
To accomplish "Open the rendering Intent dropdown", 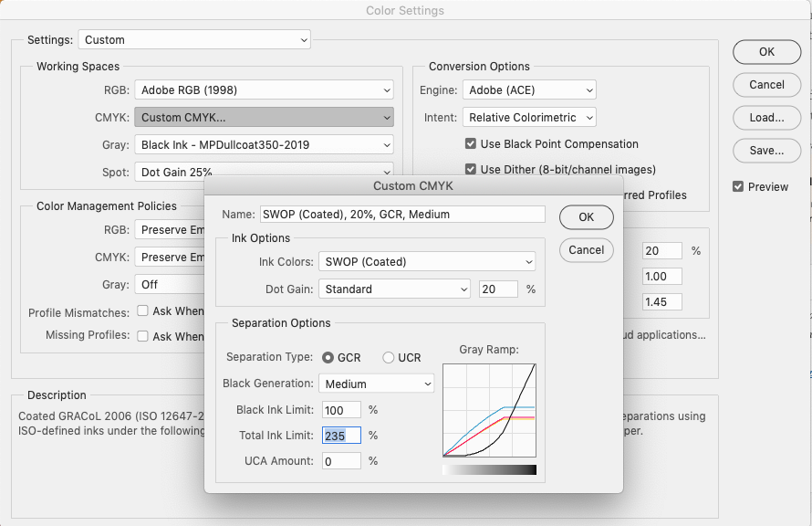I will pyautogui.click(x=529, y=117).
